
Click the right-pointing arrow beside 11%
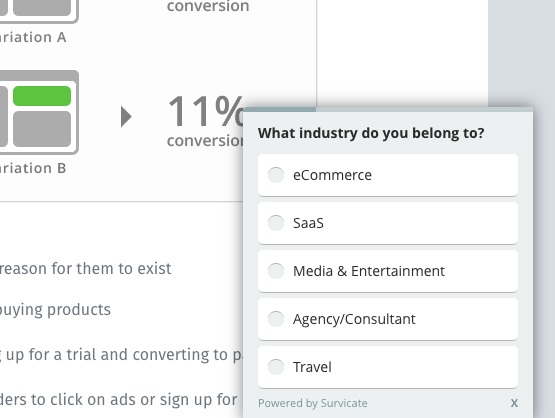click(x=126, y=116)
